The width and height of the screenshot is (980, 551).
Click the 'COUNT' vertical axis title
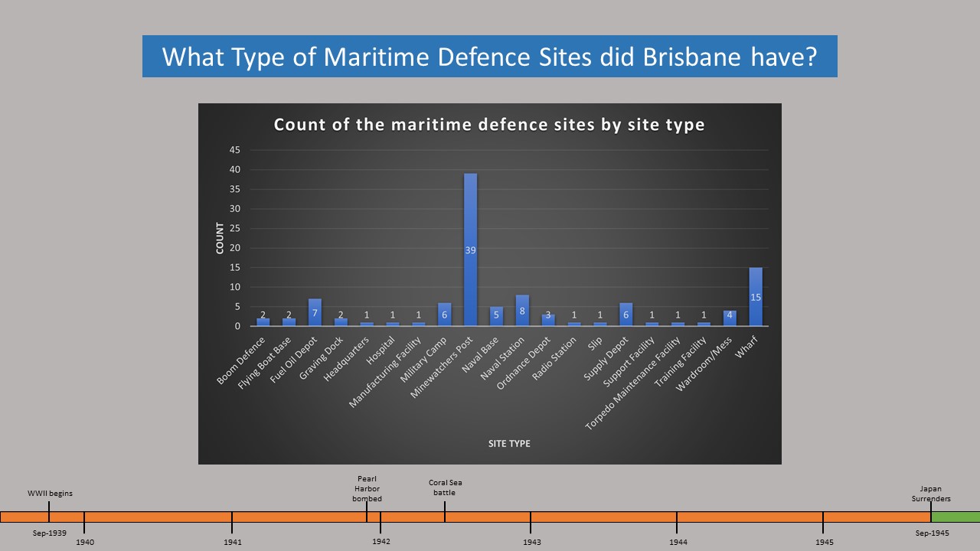pyautogui.click(x=220, y=238)
